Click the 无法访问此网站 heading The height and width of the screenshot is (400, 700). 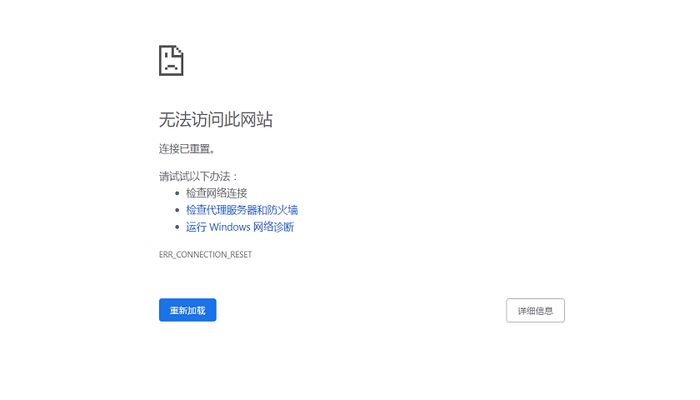(215, 120)
